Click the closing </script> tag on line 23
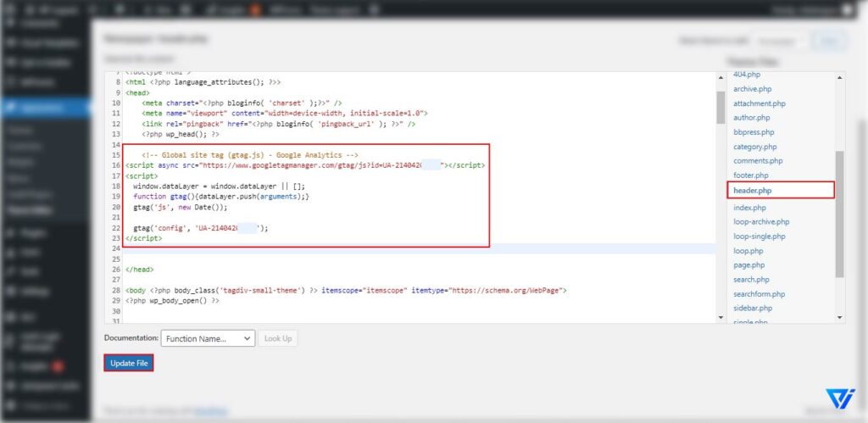The width and height of the screenshot is (868, 423). (144, 238)
